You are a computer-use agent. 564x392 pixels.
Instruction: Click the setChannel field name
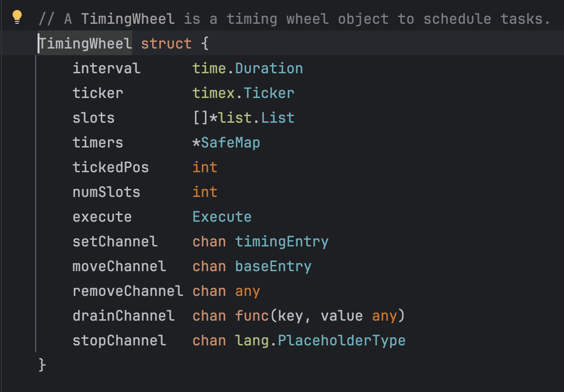tap(115, 242)
